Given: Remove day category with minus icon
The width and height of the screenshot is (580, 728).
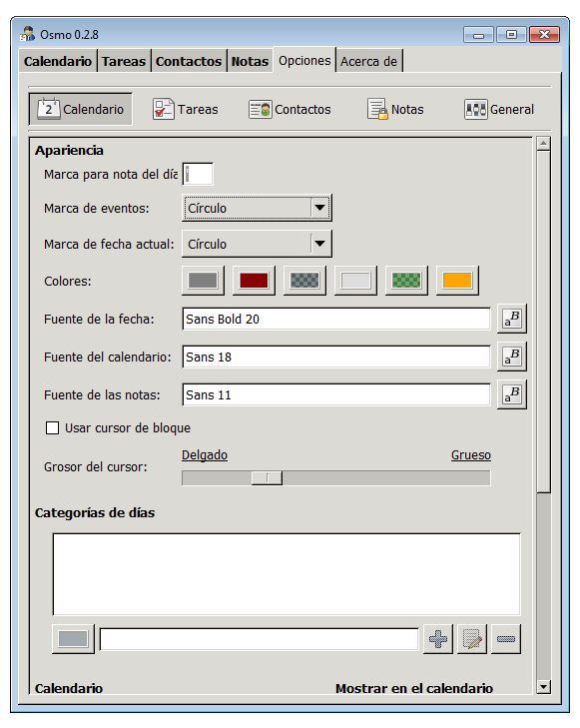Looking at the screenshot, I should pos(506,639).
